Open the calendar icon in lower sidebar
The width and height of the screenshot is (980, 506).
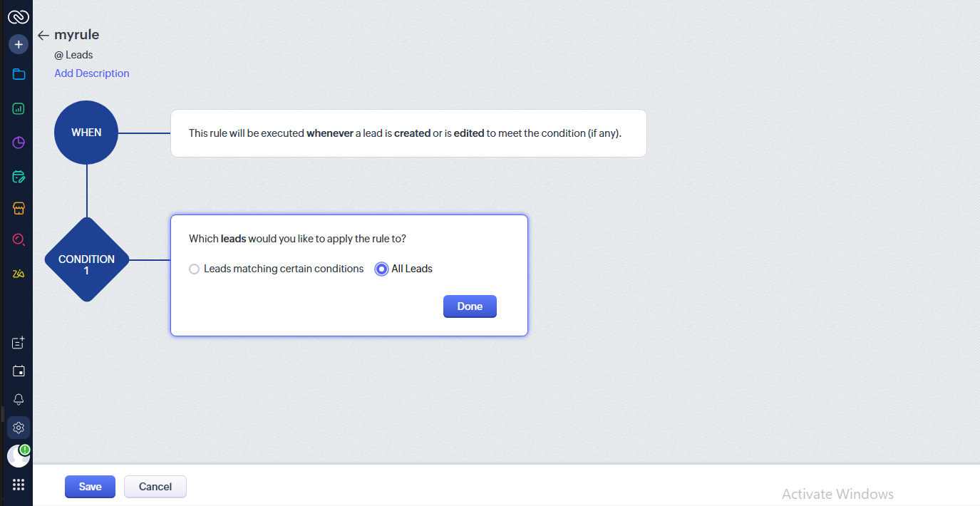click(x=19, y=371)
